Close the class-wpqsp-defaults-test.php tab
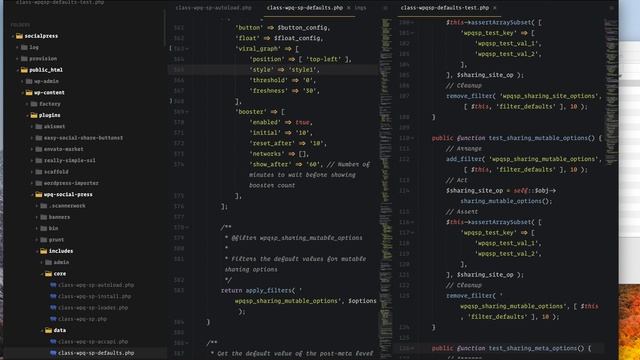Screen dimensions: 640x360 click(495, 8)
